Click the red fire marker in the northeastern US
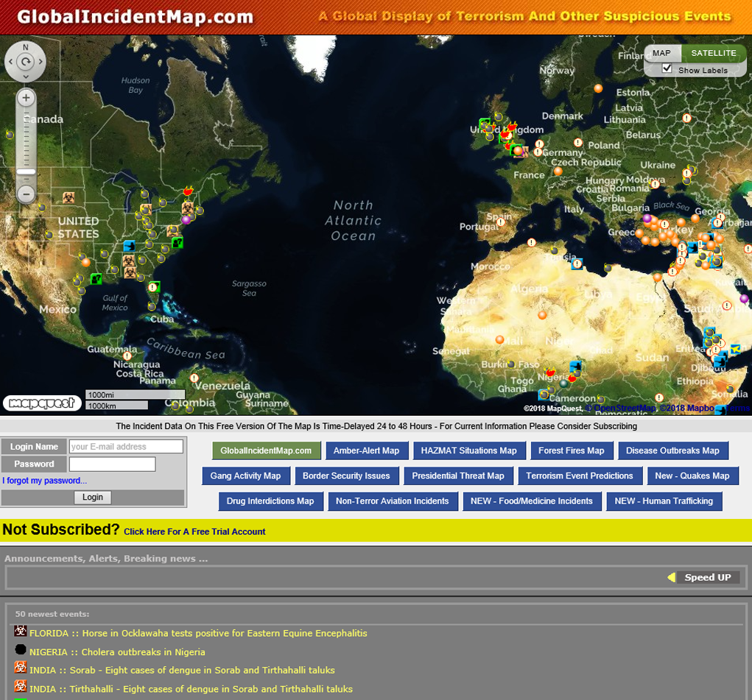Image resolution: width=752 pixels, height=700 pixels. (188, 191)
